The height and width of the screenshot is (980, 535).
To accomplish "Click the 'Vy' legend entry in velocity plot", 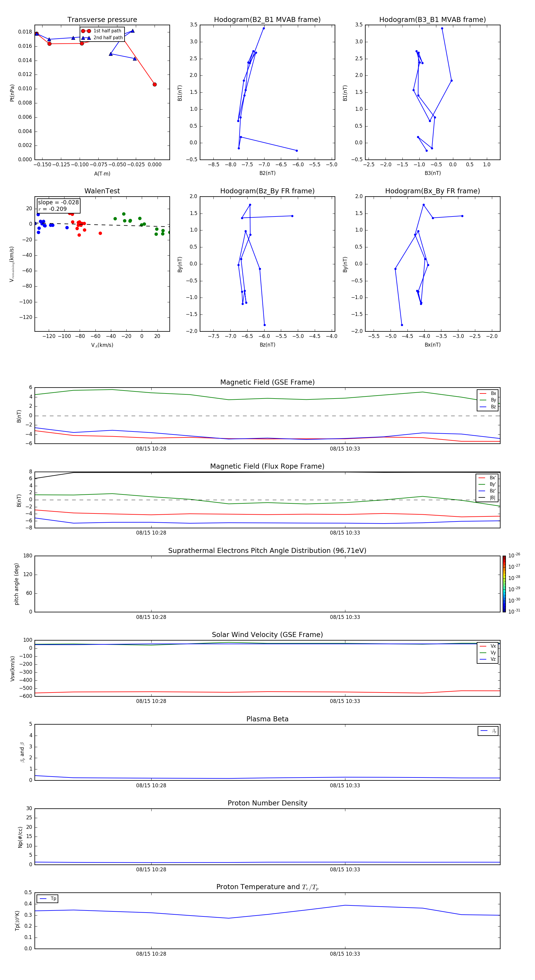I will pyautogui.click(x=488, y=652).
